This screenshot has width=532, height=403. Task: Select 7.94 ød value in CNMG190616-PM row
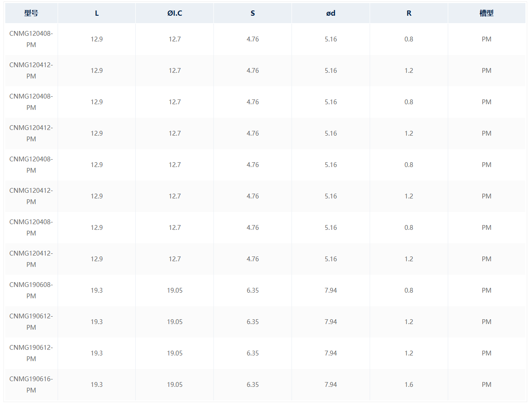(331, 385)
